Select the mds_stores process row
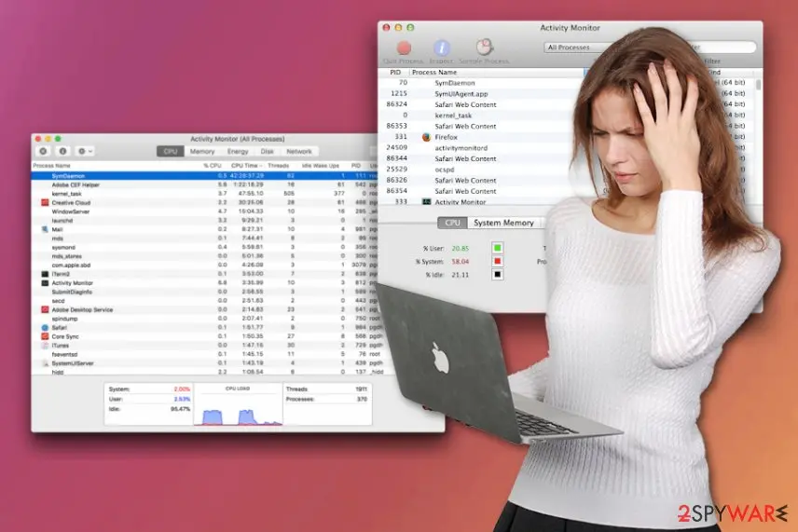The image size is (798, 532). [x=204, y=256]
